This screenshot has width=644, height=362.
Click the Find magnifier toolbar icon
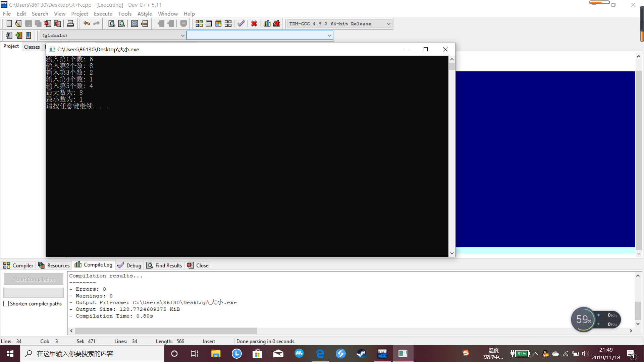[x=112, y=23]
